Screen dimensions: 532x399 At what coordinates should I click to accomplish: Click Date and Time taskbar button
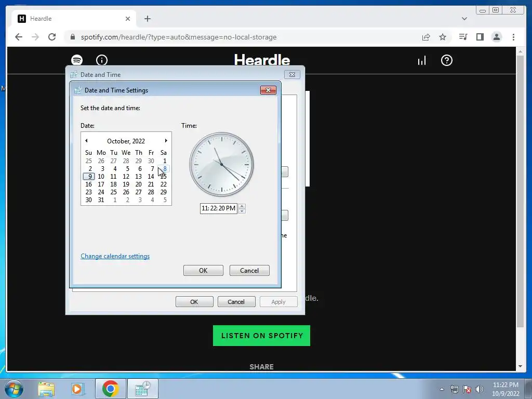click(x=143, y=389)
